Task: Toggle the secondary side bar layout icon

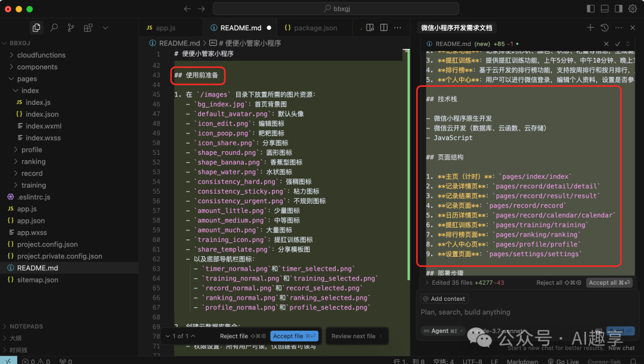Action: tap(618, 8)
